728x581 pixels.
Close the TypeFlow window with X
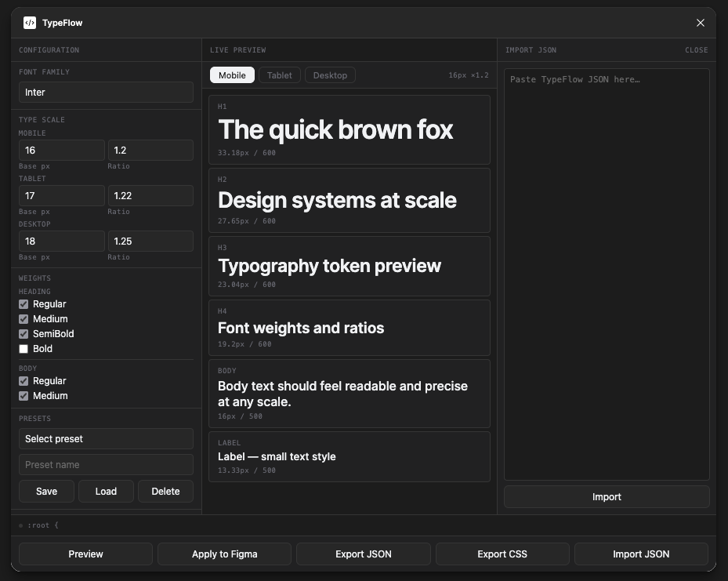click(700, 23)
